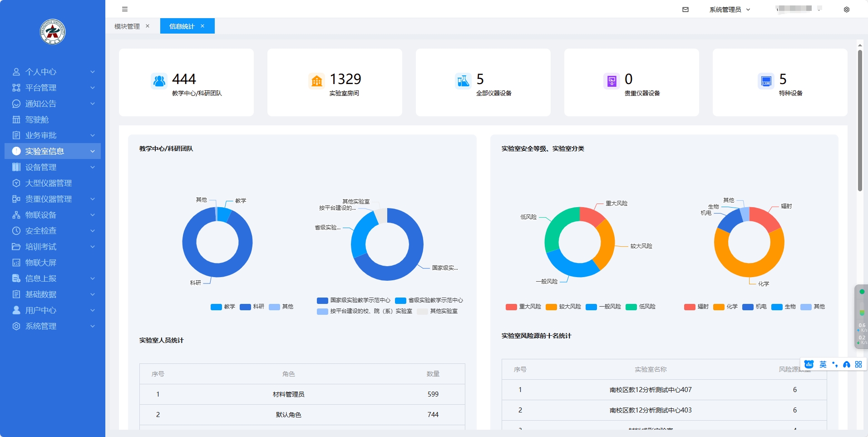Expand the 实验室信息 chevron
The image size is (868, 437).
click(x=93, y=151)
